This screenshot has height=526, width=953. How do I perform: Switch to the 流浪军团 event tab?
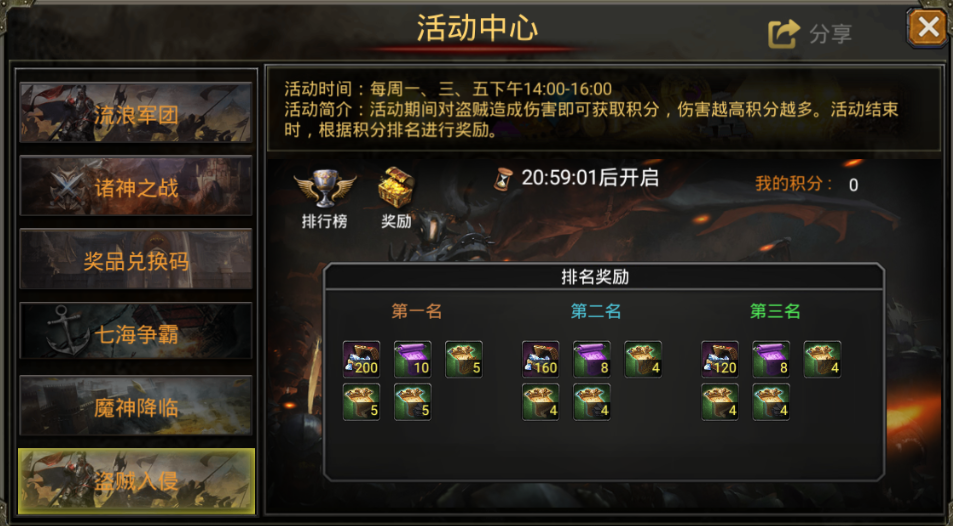[136, 113]
